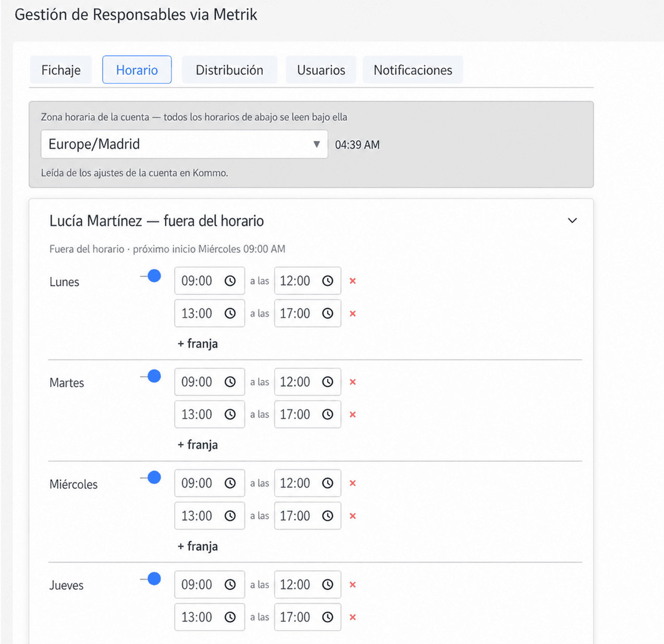
Task: Toggle the Jueves schedule switch
Action: (x=151, y=578)
